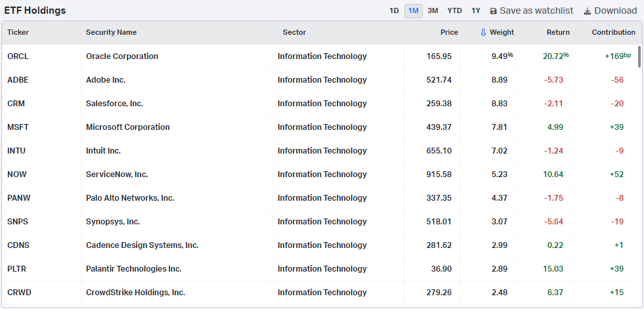Click the save icon beside Save as watchlist

click(493, 11)
